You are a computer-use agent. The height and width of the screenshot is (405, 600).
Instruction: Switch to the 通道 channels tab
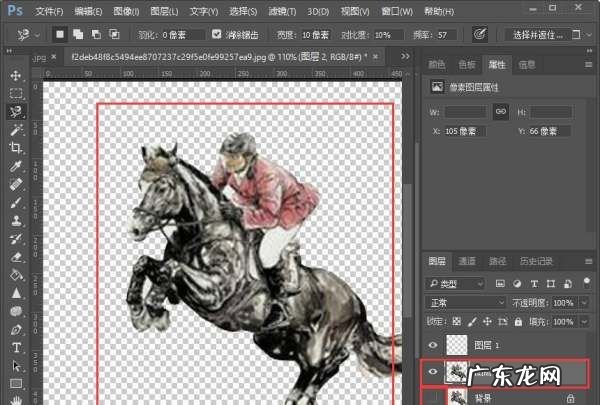467,260
